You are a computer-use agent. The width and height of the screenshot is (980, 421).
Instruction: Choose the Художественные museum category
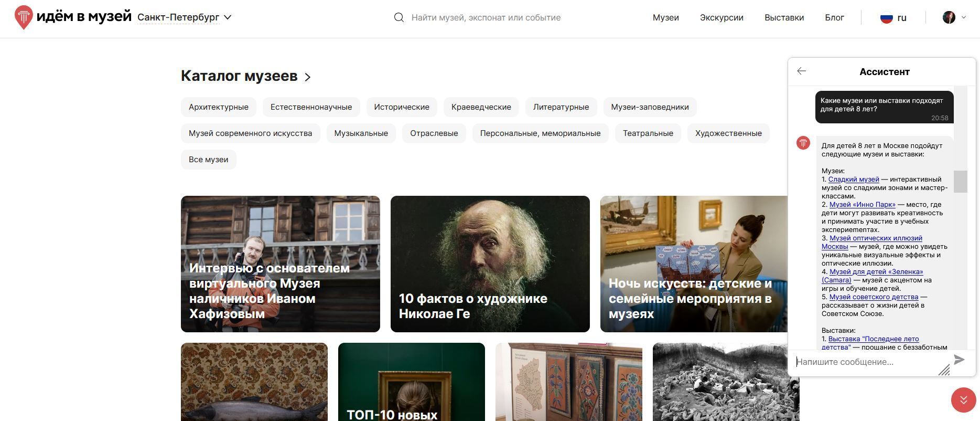pyautogui.click(x=728, y=133)
